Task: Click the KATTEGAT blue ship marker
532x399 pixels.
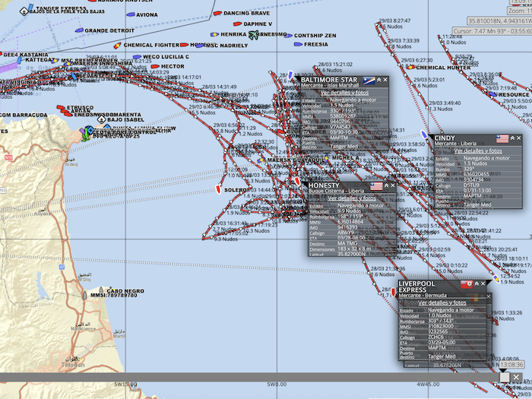Action: (19, 60)
